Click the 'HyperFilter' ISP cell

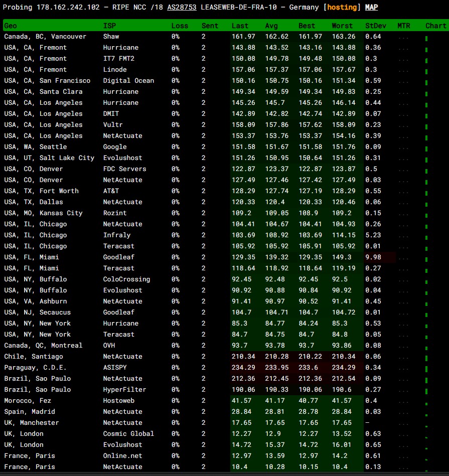pyautogui.click(x=124, y=390)
